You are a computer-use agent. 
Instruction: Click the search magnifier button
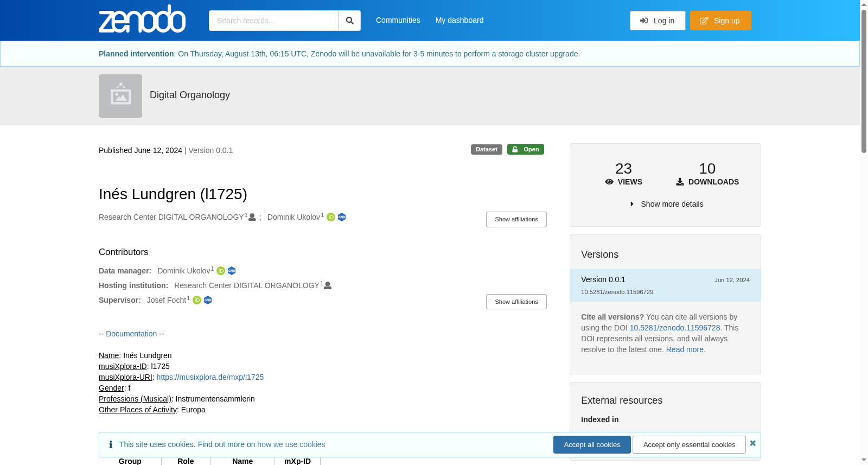pyautogui.click(x=350, y=21)
